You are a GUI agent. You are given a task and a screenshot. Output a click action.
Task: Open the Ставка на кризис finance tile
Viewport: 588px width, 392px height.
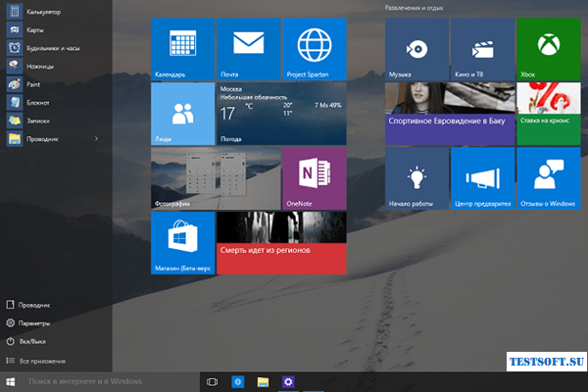click(x=549, y=114)
